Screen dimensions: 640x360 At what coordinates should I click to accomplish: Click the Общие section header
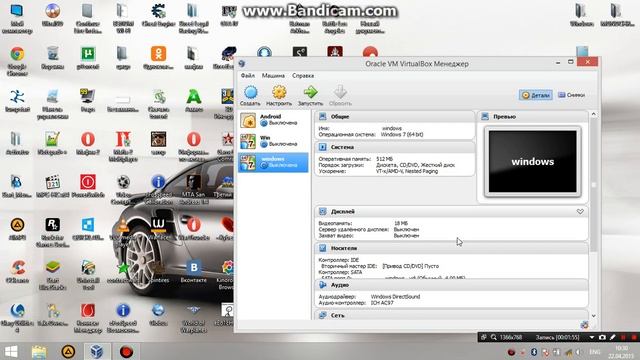coord(395,117)
